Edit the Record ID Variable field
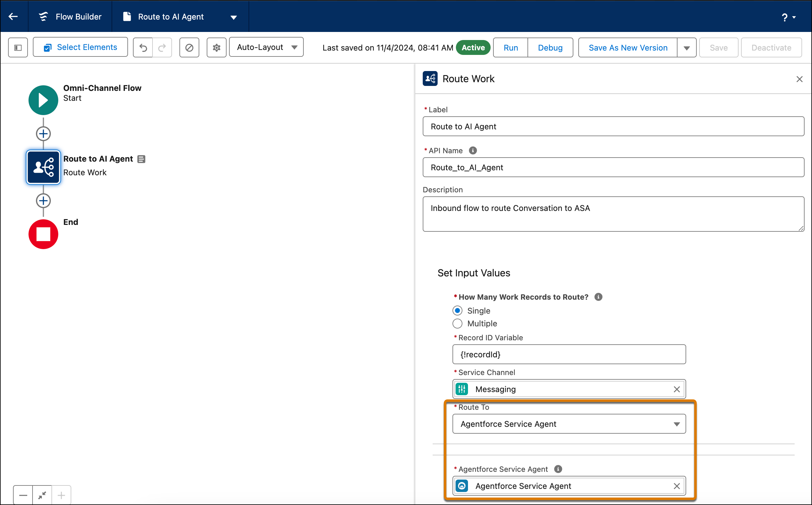 569,354
